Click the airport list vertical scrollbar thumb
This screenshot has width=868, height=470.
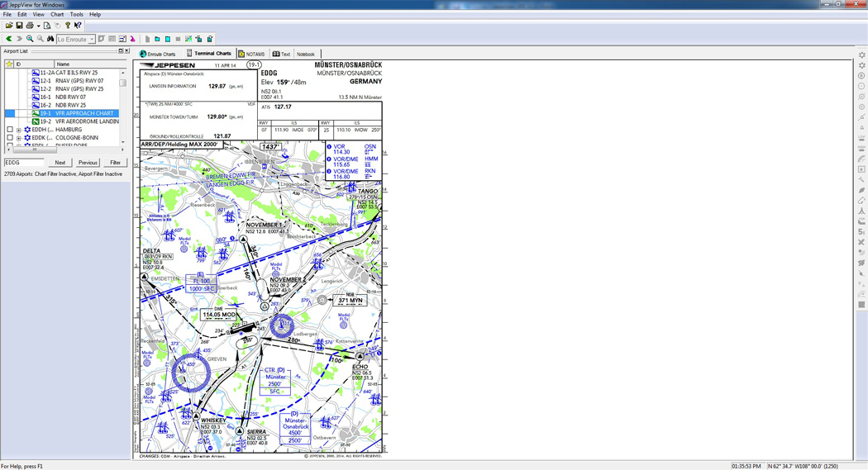[123, 83]
